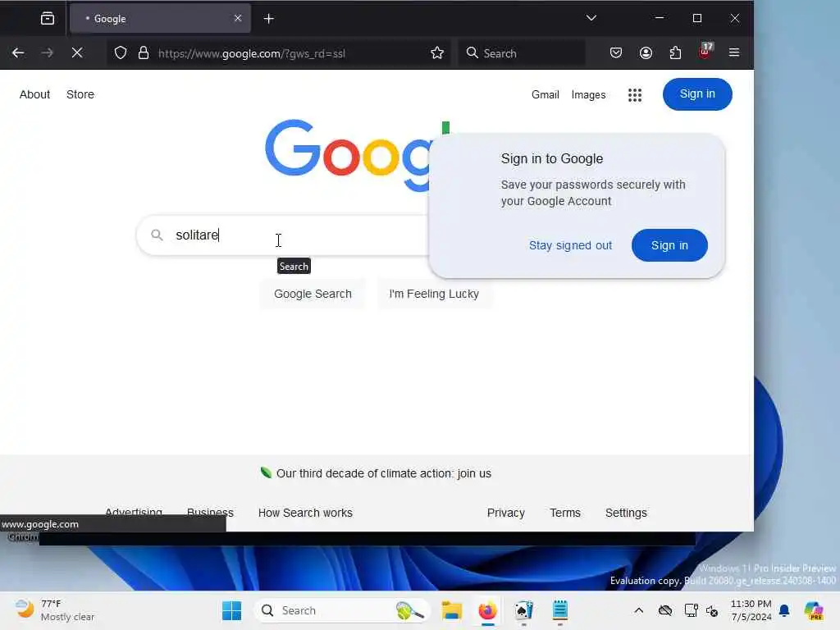Open Notepad app on taskbar
Screen dimensions: 840x630
pos(559,610)
